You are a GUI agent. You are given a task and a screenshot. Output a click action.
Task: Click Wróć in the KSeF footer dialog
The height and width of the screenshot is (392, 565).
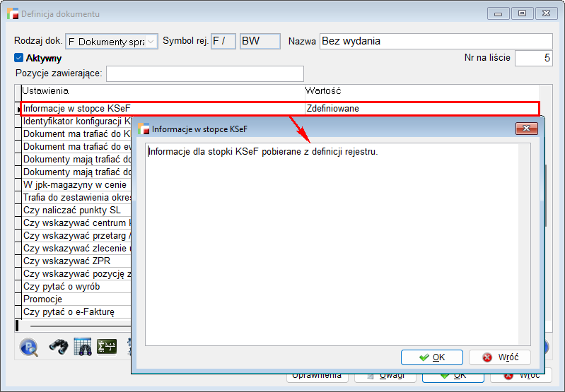(500, 357)
